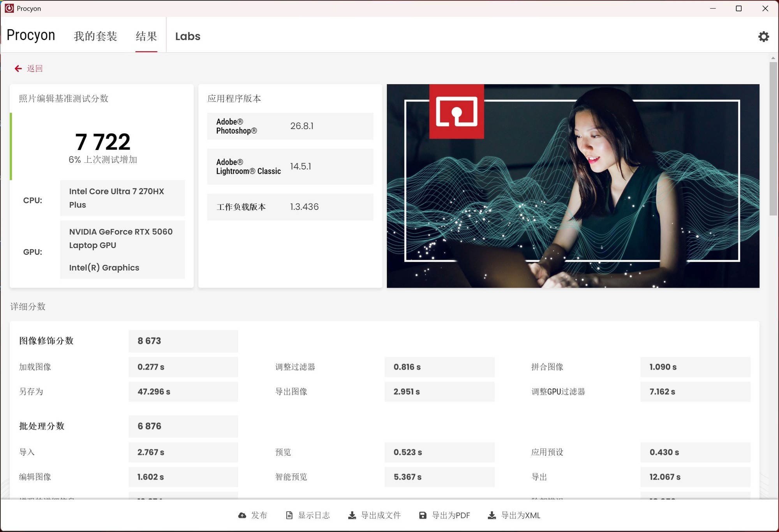Click the vertical scrollbar thumb
Image resolution: width=779 pixels, height=532 pixels.
tap(773, 138)
